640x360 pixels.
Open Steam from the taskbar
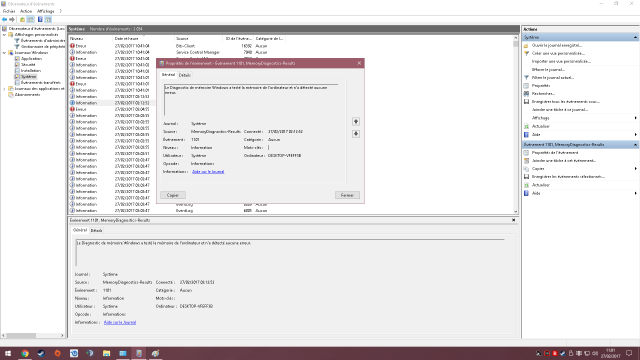41,353
